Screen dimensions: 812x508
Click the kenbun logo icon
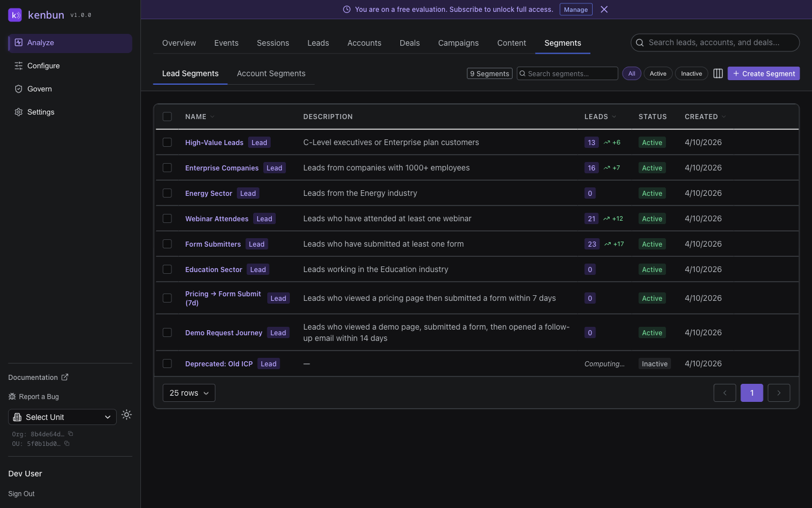tap(15, 15)
